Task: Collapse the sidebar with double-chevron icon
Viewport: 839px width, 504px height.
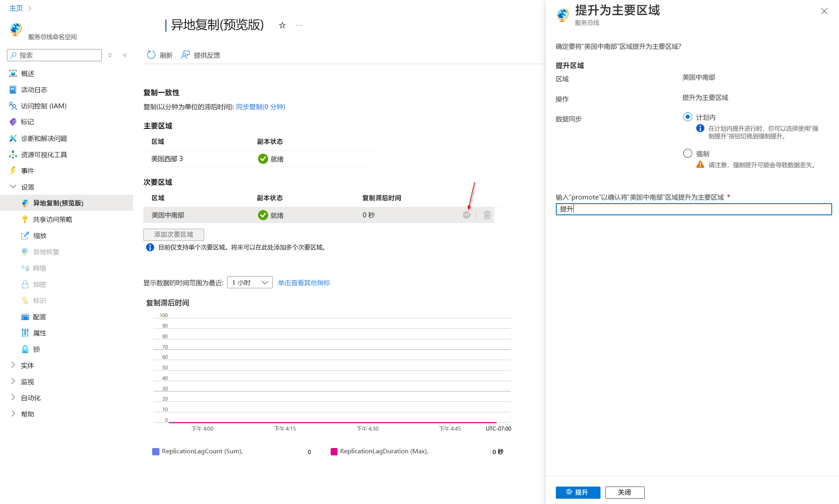Action: point(125,55)
